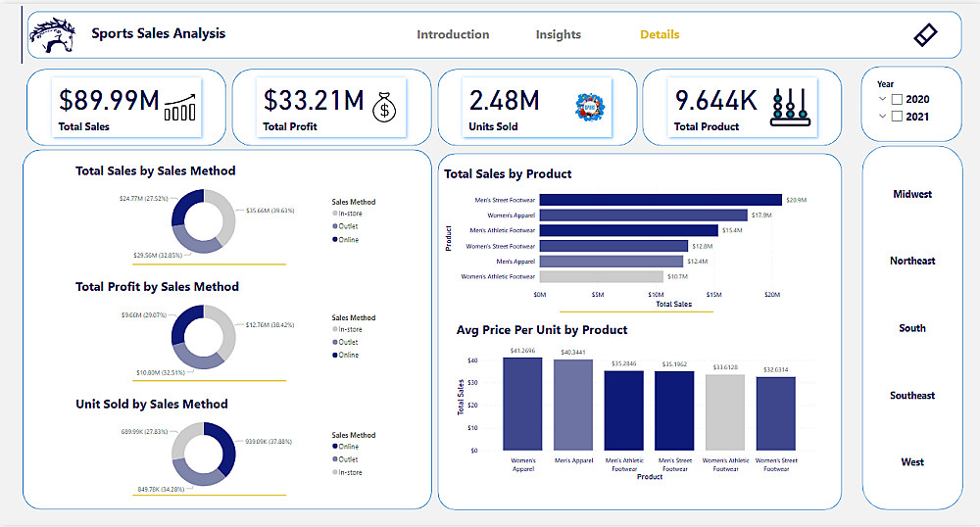Click the Sports Sales Analysis title
This screenshot has height=527, width=980.
click(158, 33)
